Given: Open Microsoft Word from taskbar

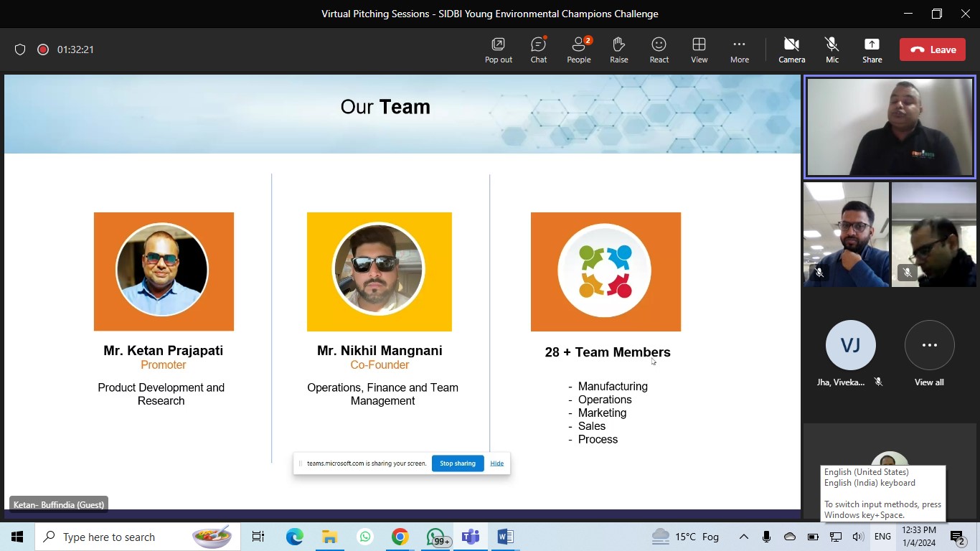Looking at the screenshot, I should point(506,537).
